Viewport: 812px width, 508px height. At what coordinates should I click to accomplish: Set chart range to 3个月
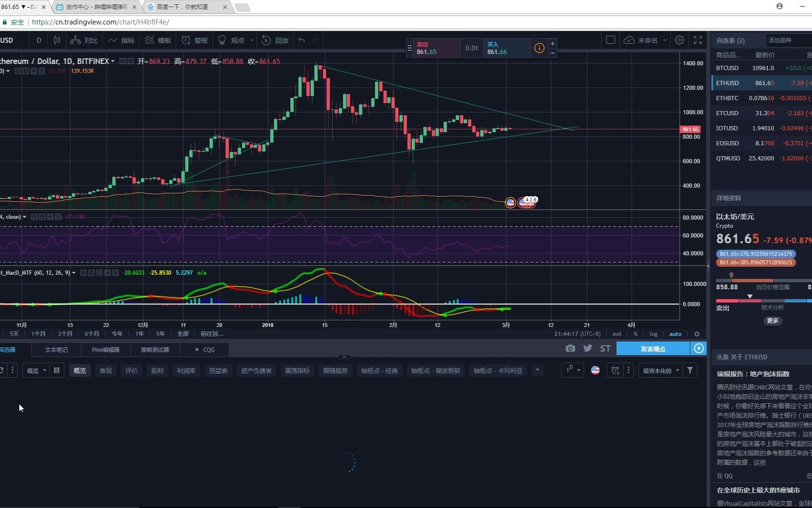pyautogui.click(x=65, y=334)
